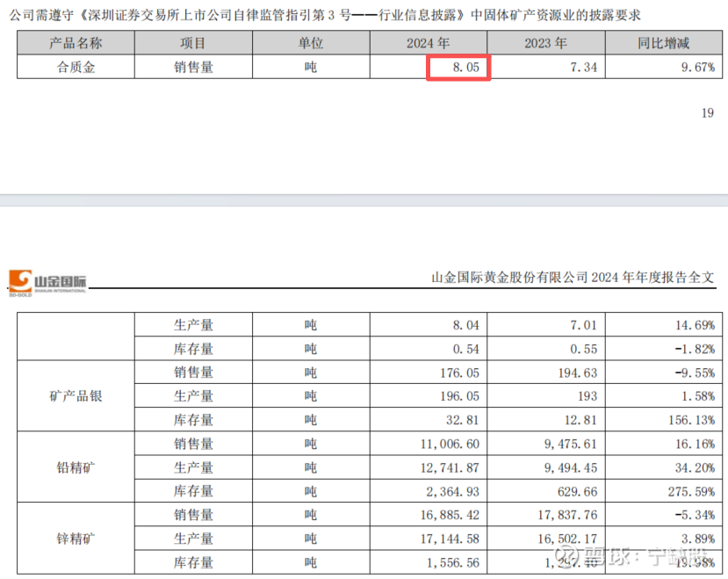This screenshot has width=728, height=579.
Task: Select the 7.34 value for 2023
Action: (x=584, y=68)
